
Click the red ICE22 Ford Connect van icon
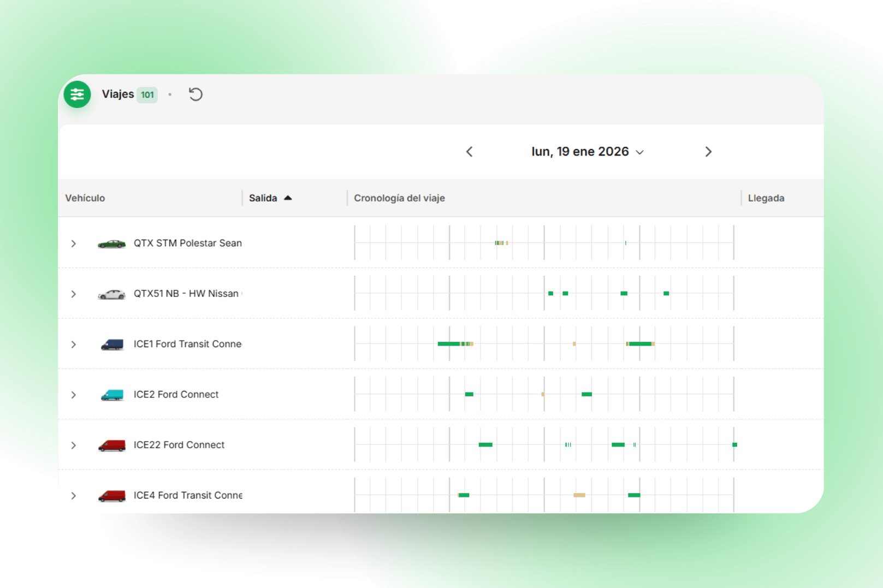pos(112,446)
